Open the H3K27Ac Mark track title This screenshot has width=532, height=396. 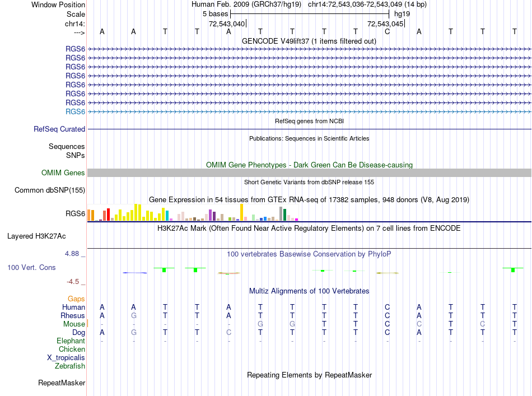309,228
